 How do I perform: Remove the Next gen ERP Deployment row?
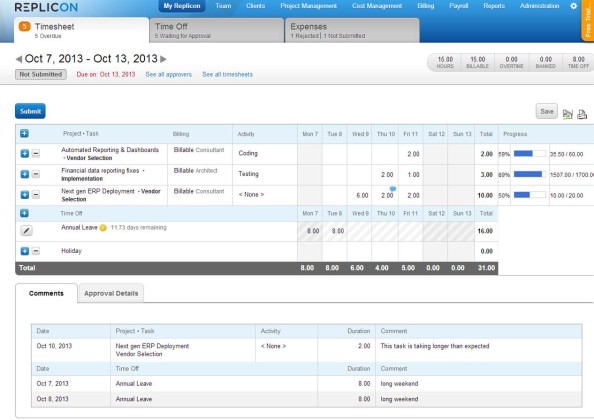click(x=36, y=195)
